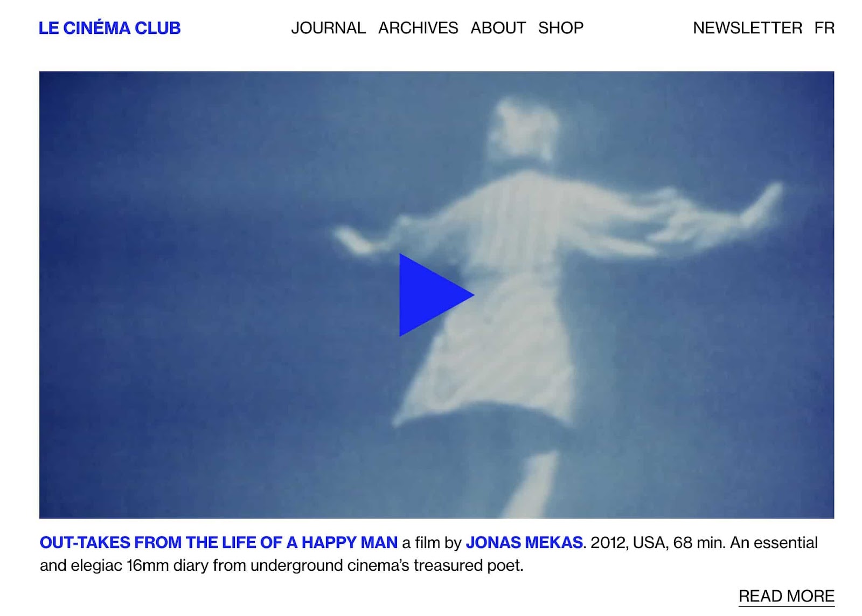Visit the About page

[x=498, y=28]
